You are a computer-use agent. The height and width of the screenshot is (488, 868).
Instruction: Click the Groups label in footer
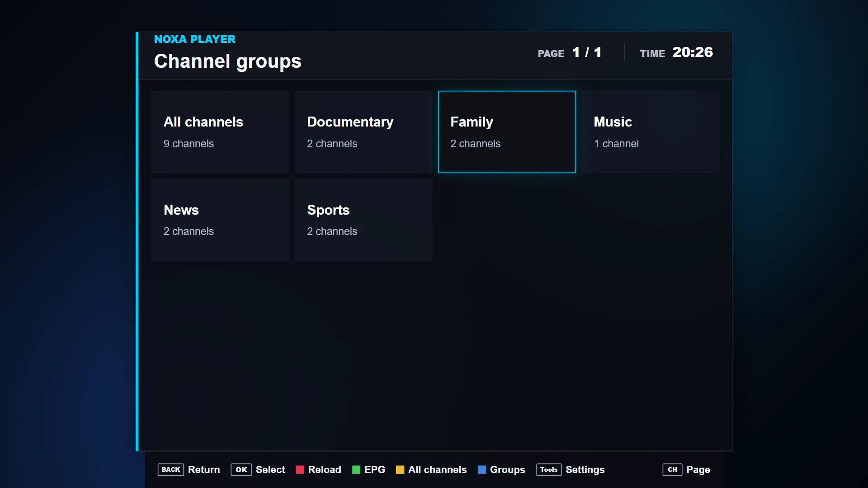[x=508, y=470]
